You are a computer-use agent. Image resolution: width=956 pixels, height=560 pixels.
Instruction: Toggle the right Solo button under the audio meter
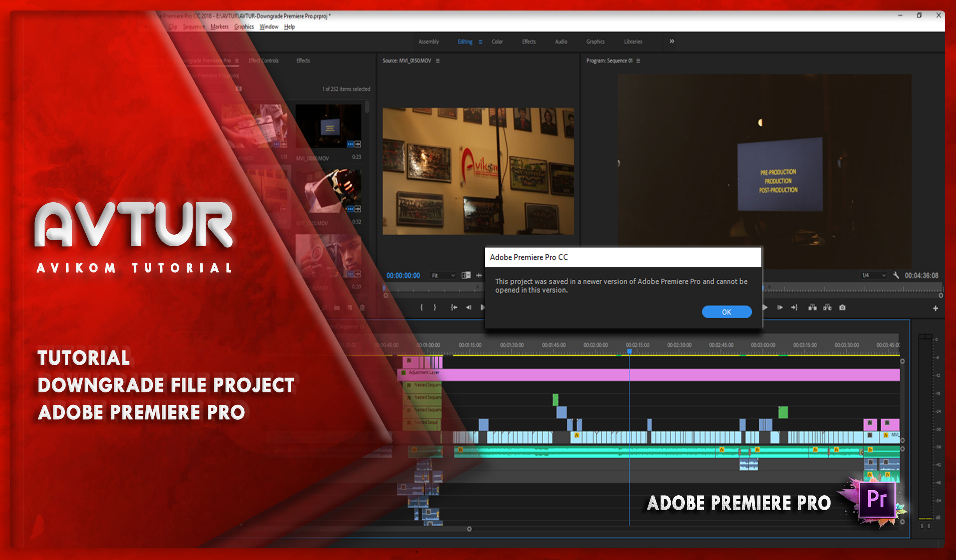pyautogui.click(x=929, y=526)
